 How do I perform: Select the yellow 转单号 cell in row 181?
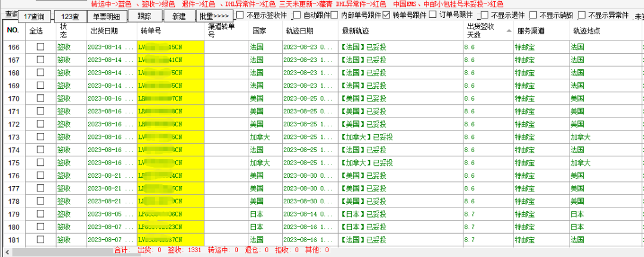(x=171, y=239)
